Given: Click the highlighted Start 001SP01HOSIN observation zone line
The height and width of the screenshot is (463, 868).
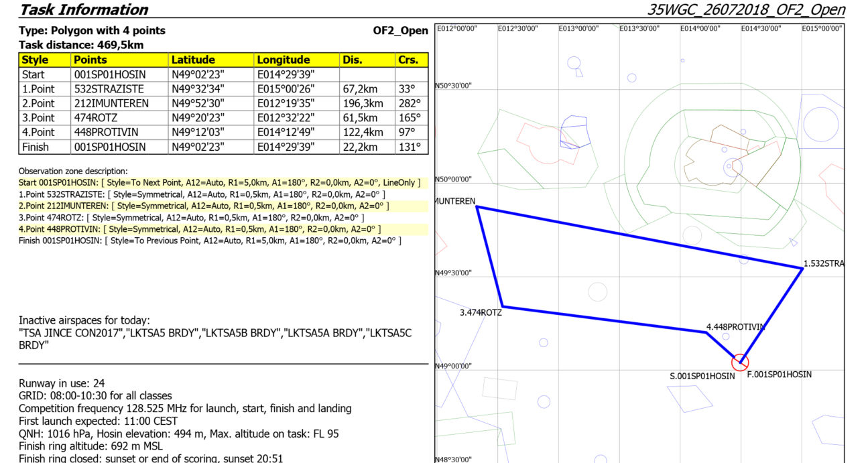Looking at the screenshot, I should click(220, 183).
